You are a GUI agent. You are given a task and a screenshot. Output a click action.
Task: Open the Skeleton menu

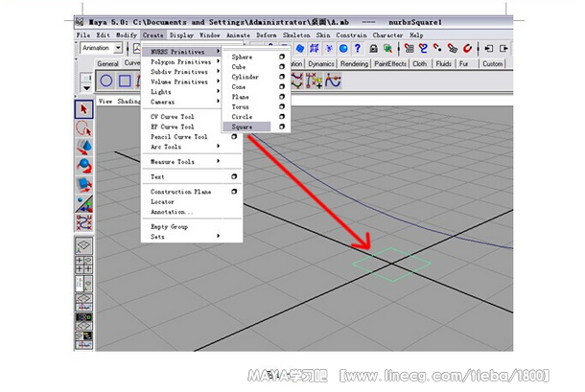click(x=296, y=35)
